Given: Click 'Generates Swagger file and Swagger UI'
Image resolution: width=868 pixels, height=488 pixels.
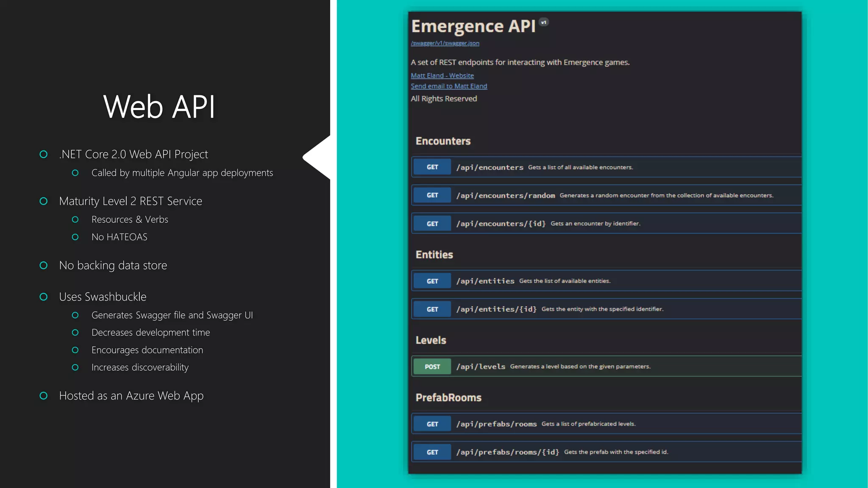Looking at the screenshot, I should (x=172, y=315).
